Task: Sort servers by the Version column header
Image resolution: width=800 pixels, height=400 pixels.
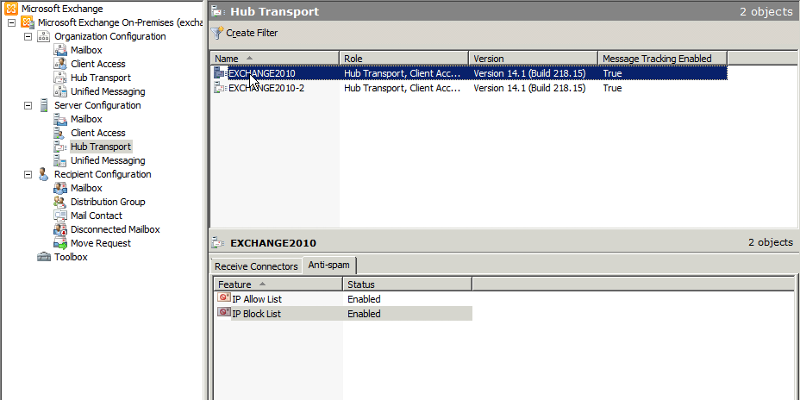Action: click(533, 58)
